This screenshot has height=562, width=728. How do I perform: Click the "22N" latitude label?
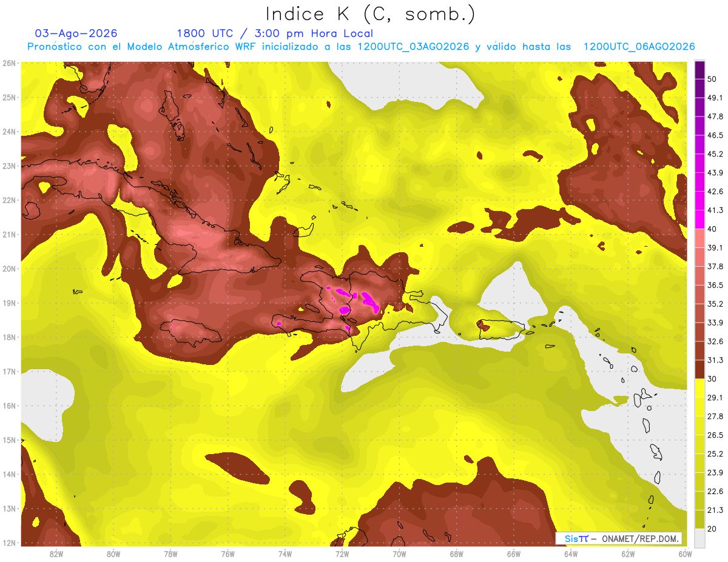point(8,200)
